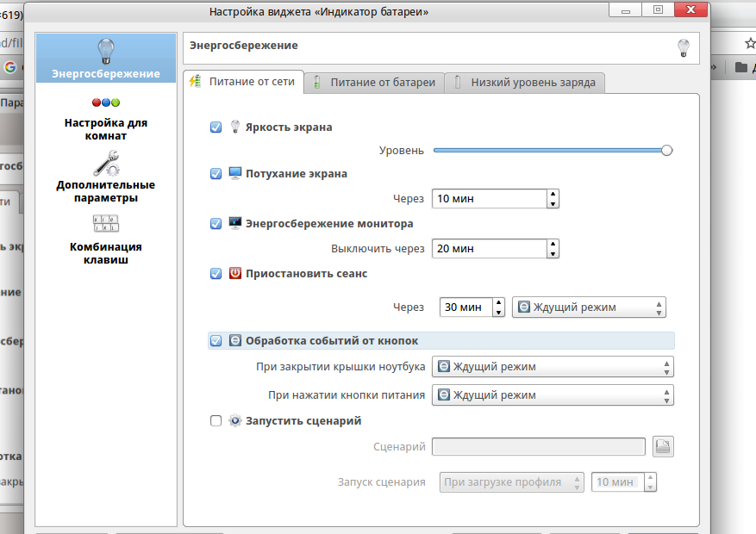
Task: Expand При нажатии кнопки питания dropdown
Action: pos(552,395)
